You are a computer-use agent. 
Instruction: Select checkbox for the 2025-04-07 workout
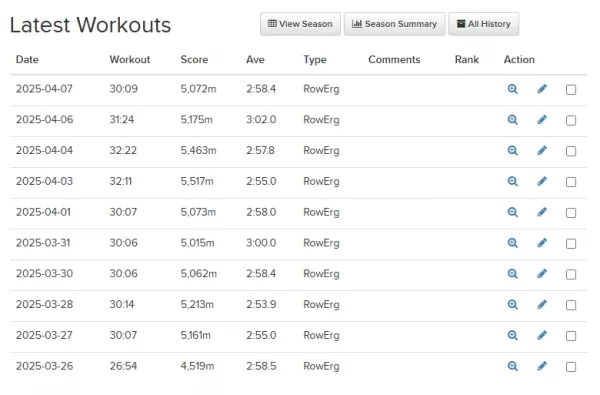pyautogui.click(x=571, y=90)
